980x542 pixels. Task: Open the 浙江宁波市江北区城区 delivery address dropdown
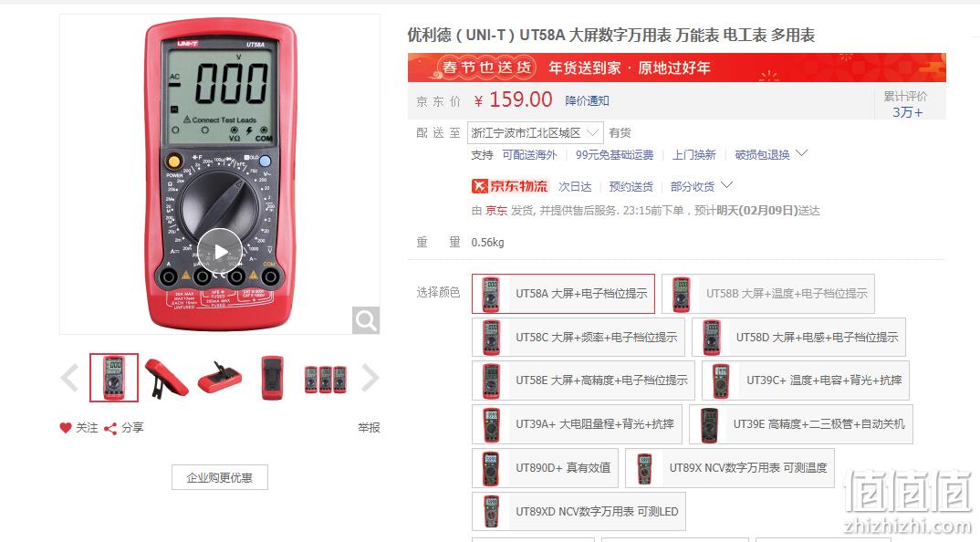(x=535, y=132)
